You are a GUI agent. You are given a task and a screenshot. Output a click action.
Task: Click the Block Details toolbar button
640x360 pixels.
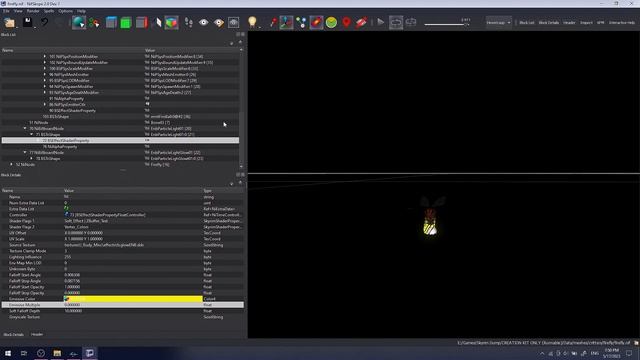[x=549, y=23]
